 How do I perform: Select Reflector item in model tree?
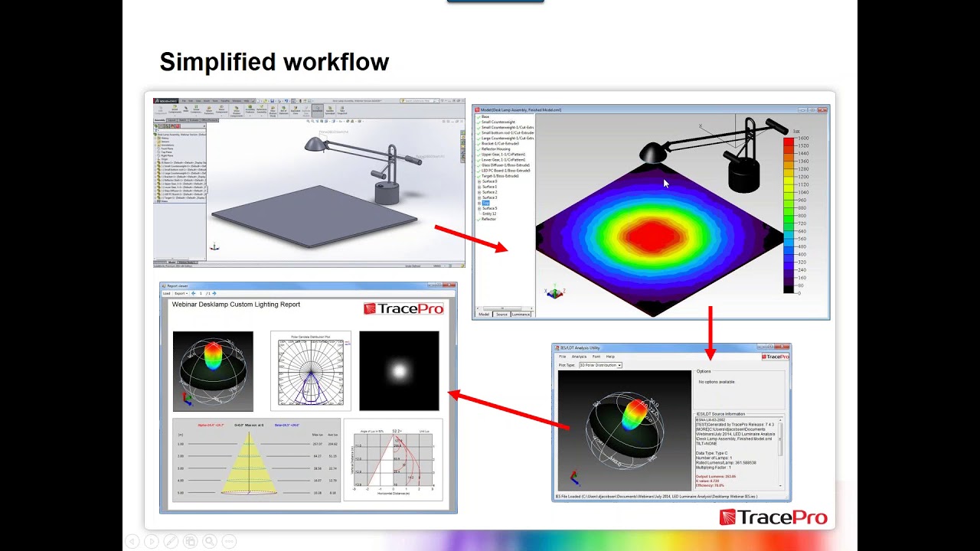(x=488, y=219)
